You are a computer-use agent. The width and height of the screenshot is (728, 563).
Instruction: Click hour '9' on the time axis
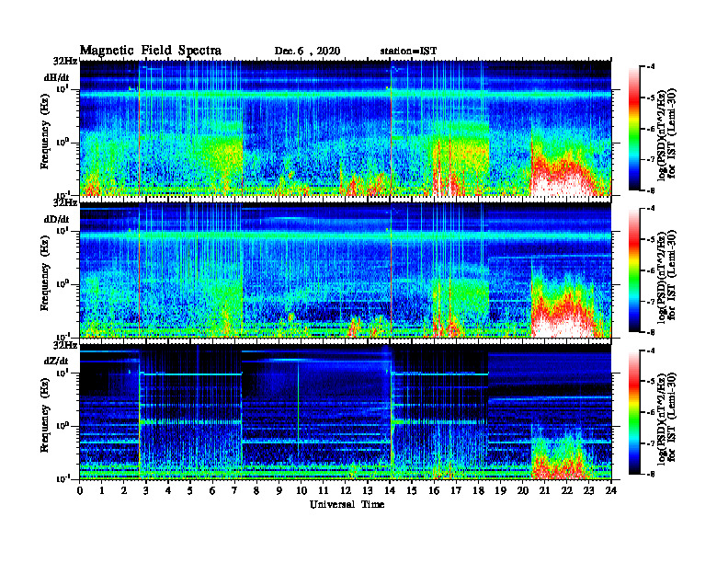coord(279,490)
